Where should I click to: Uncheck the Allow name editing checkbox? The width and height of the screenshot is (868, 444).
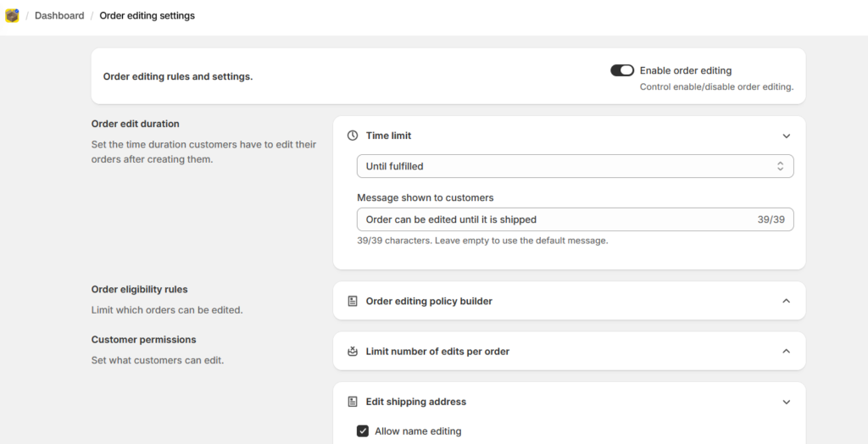pos(363,431)
